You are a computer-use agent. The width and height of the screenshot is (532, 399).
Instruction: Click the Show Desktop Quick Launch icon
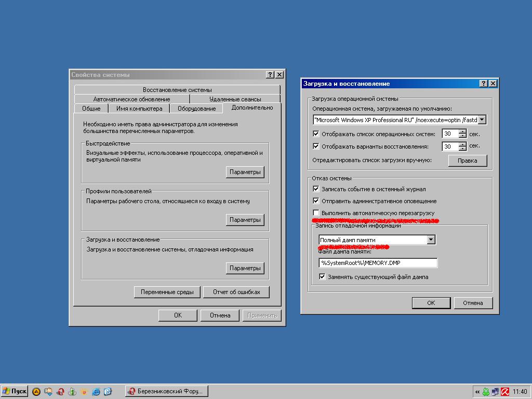[108, 392]
